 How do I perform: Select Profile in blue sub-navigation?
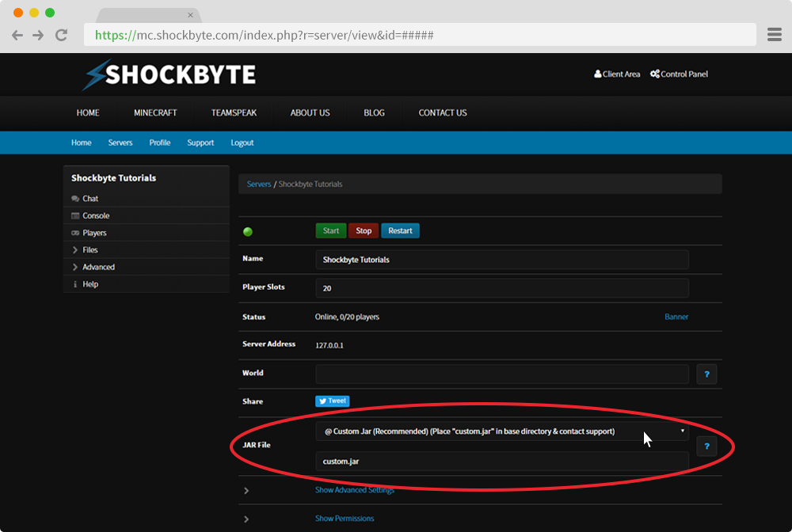pyautogui.click(x=160, y=142)
